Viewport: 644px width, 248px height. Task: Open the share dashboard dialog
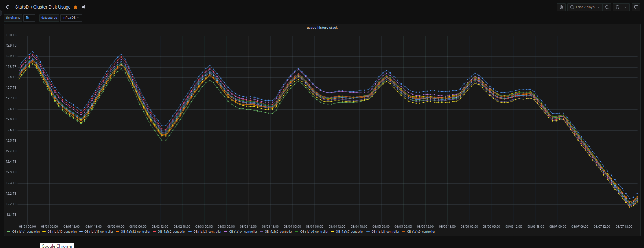tap(84, 7)
